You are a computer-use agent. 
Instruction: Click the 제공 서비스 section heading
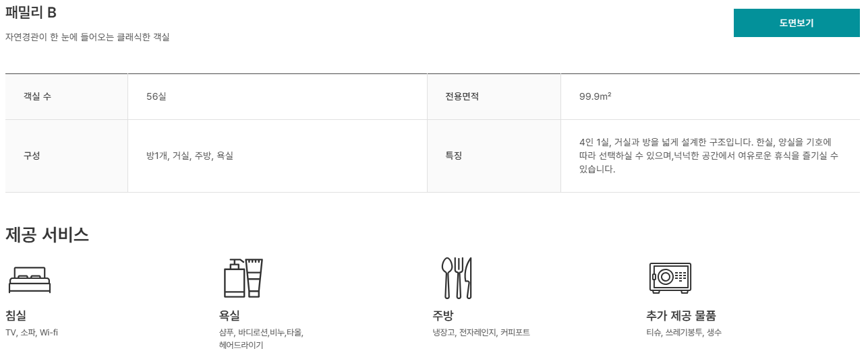47,235
